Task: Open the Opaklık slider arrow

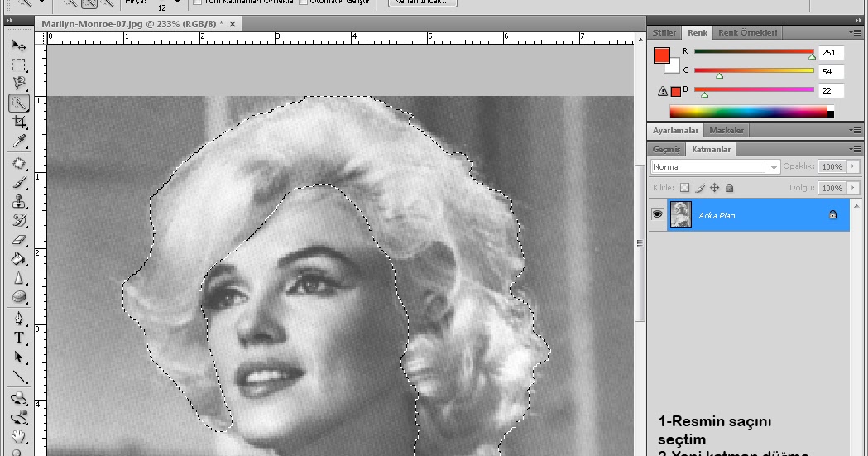Action: tap(853, 166)
